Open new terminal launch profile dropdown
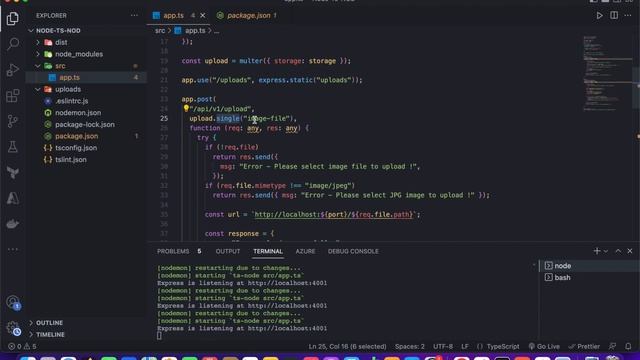This screenshot has width=640, height=360. coord(606,251)
